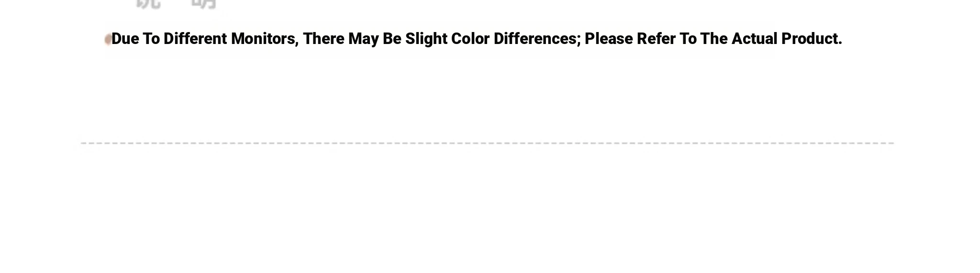
Task: Click the word "Be" in the notice
Action: 392,39
